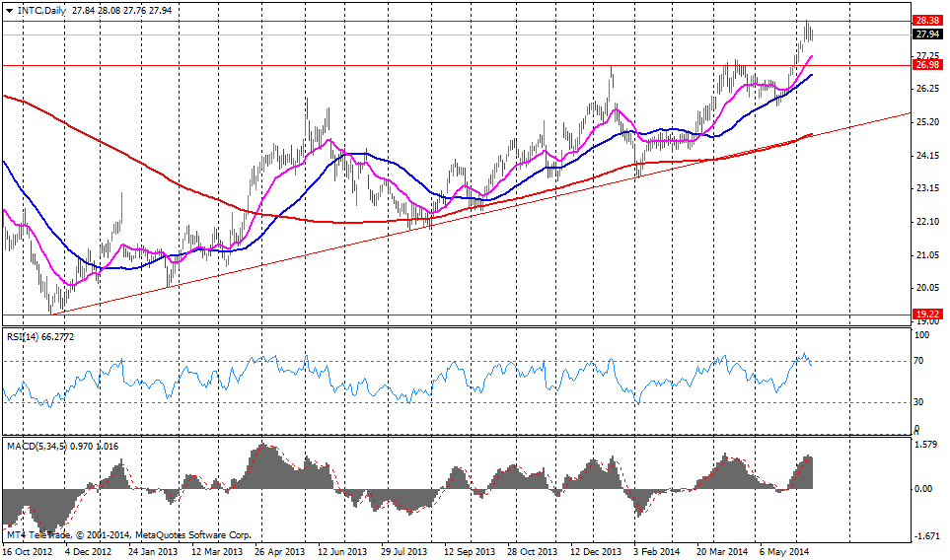Select the red 26.98 price level label

(x=926, y=65)
